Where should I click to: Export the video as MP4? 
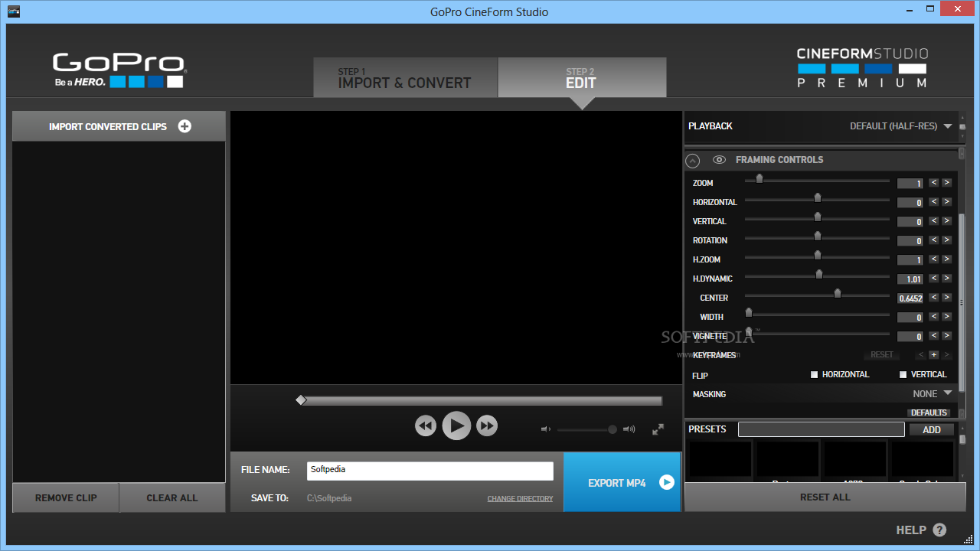(x=622, y=482)
